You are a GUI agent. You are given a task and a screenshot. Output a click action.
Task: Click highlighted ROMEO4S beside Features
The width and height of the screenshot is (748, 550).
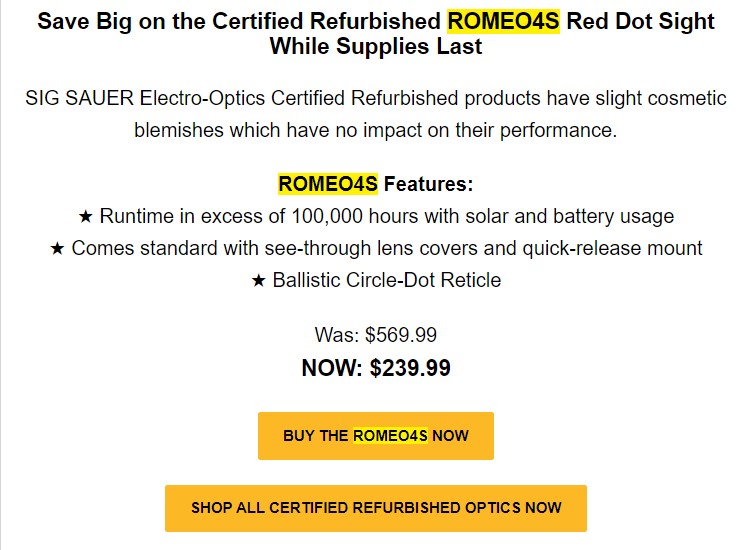pyautogui.click(x=328, y=184)
